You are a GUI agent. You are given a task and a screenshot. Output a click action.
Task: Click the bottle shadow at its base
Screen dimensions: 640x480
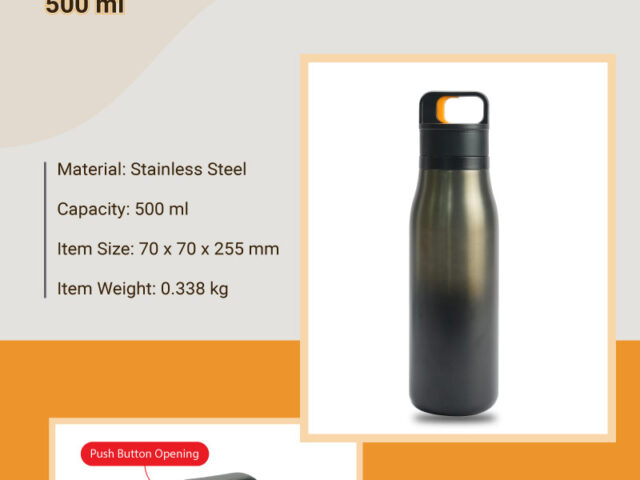(x=454, y=418)
